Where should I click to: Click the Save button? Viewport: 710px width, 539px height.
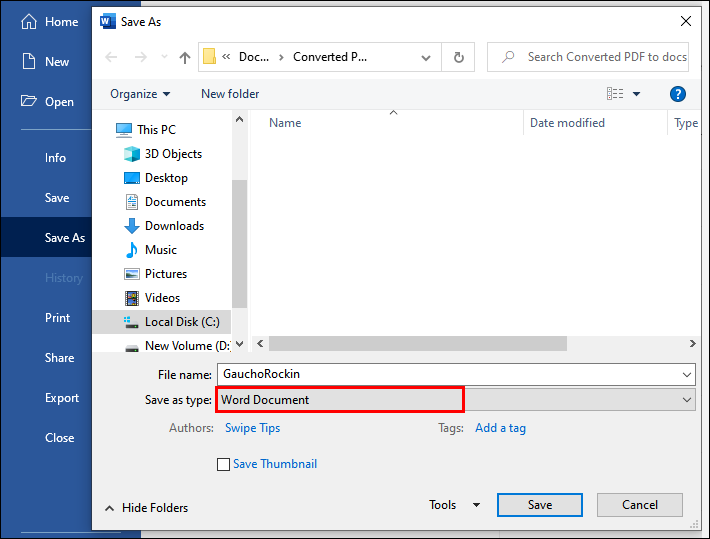(540, 505)
